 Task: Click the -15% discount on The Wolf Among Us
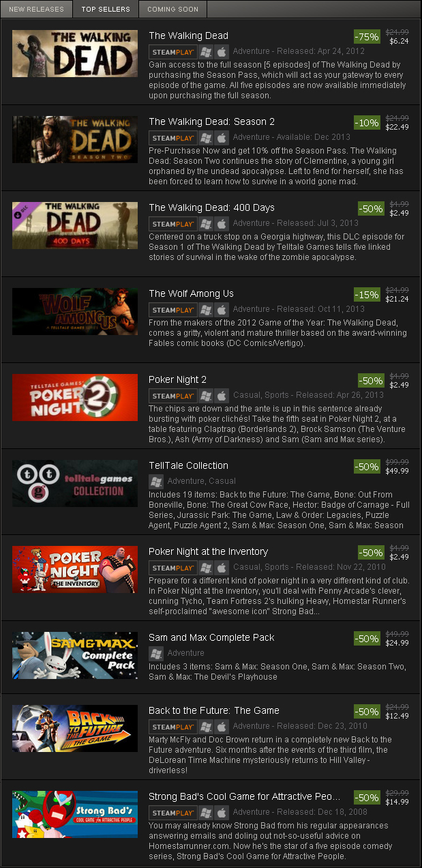(367, 295)
